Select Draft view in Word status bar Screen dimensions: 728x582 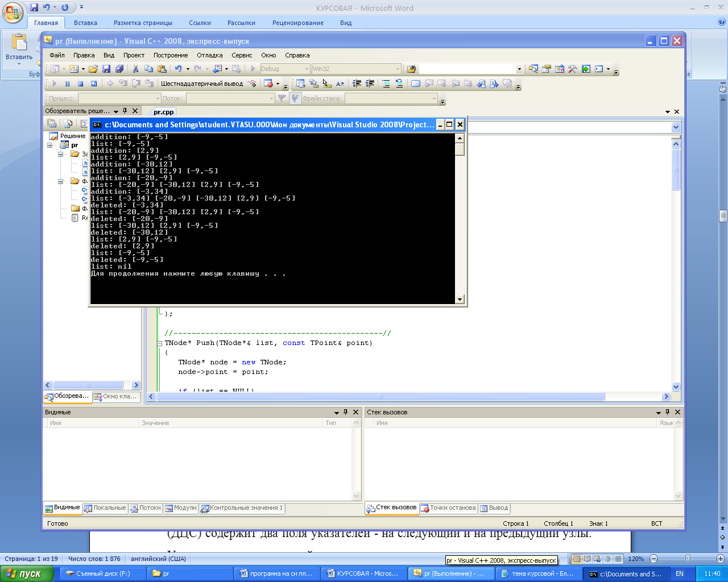[x=618, y=559]
